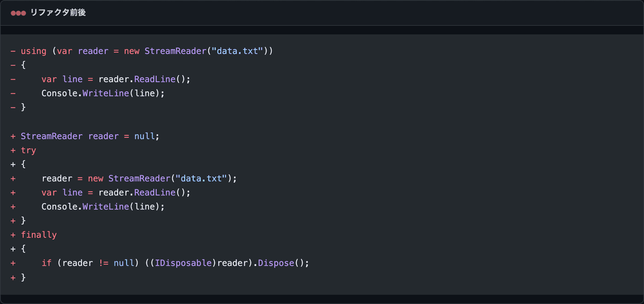Image resolution: width=644 pixels, height=304 pixels.
Task: Click the Dispose method call
Action: (276, 263)
